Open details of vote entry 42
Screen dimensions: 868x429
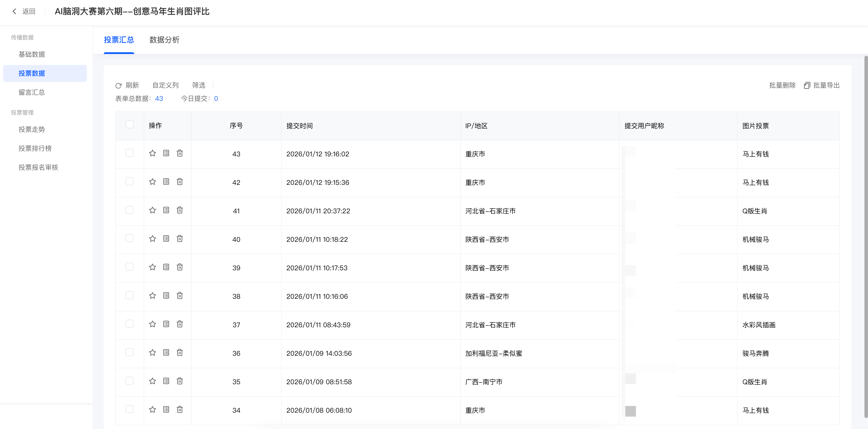click(x=166, y=182)
